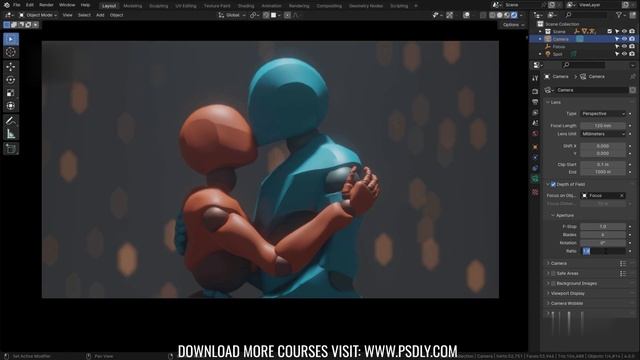This screenshot has width=640, height=360.
Task: Hide the Camera object in viewport
Action: tap(624, 39)
